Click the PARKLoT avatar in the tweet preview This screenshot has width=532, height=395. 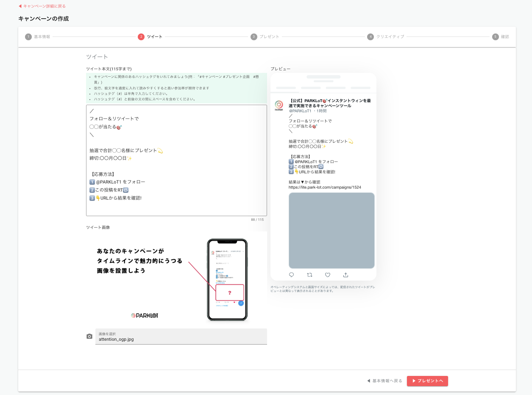click(280, 104)
